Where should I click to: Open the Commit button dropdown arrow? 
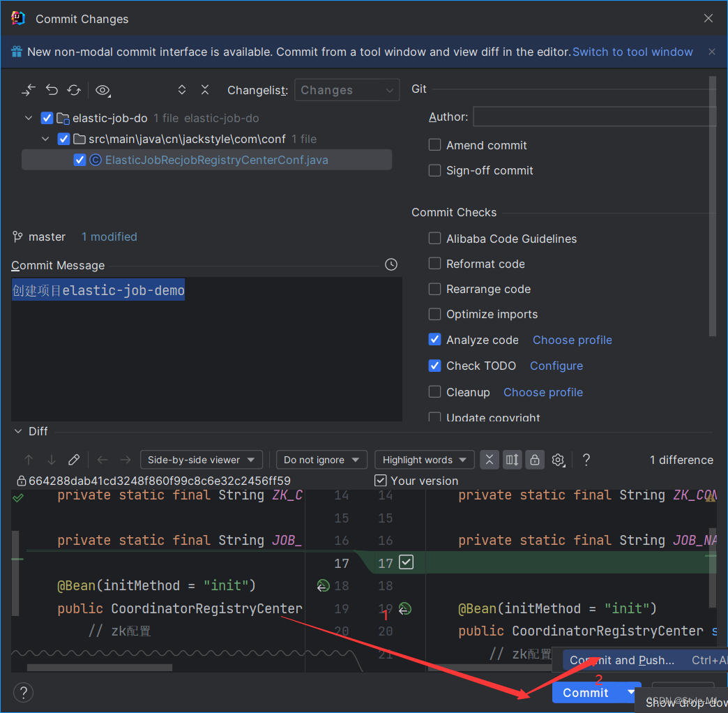point(630,692)
